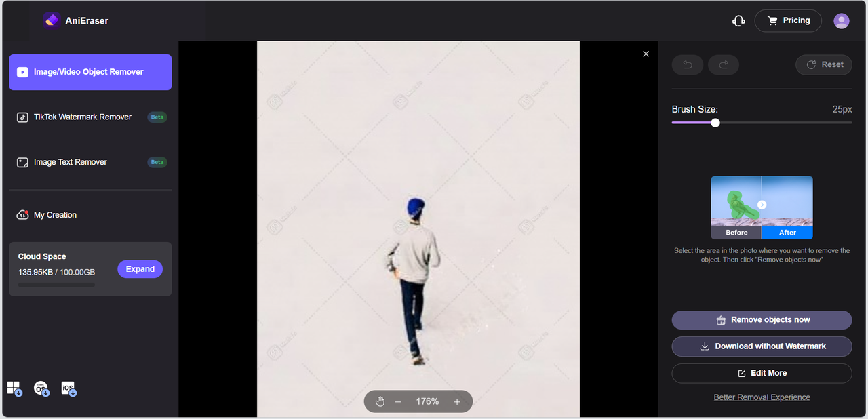
Task: Click the Before/After preview thumbnail
Action: pos(762,207)
